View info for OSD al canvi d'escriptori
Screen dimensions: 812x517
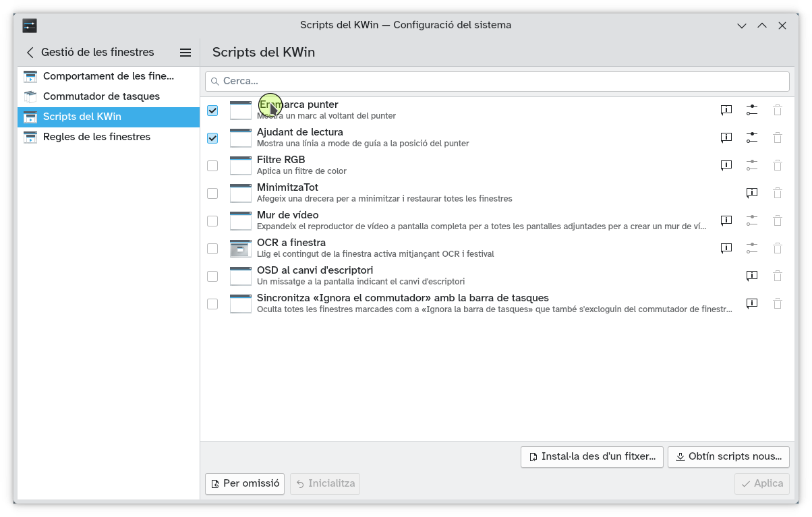[752, 276]
